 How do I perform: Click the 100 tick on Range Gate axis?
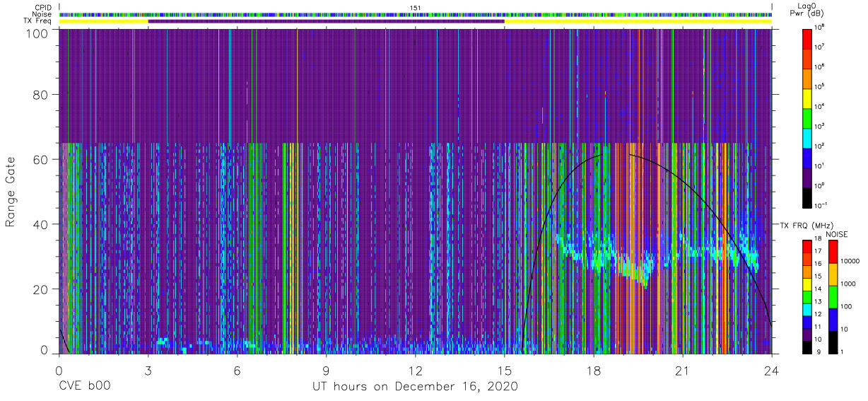point(37,33)
